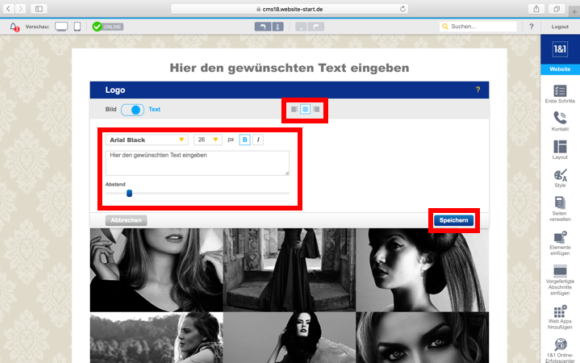Click the logo text input area

(197, 163)
